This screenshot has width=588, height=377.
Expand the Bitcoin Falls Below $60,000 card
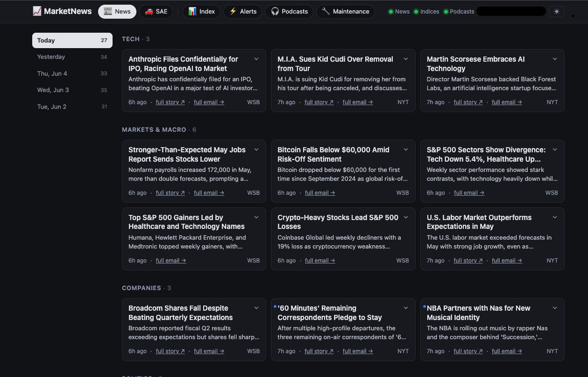tap(406, 150)
